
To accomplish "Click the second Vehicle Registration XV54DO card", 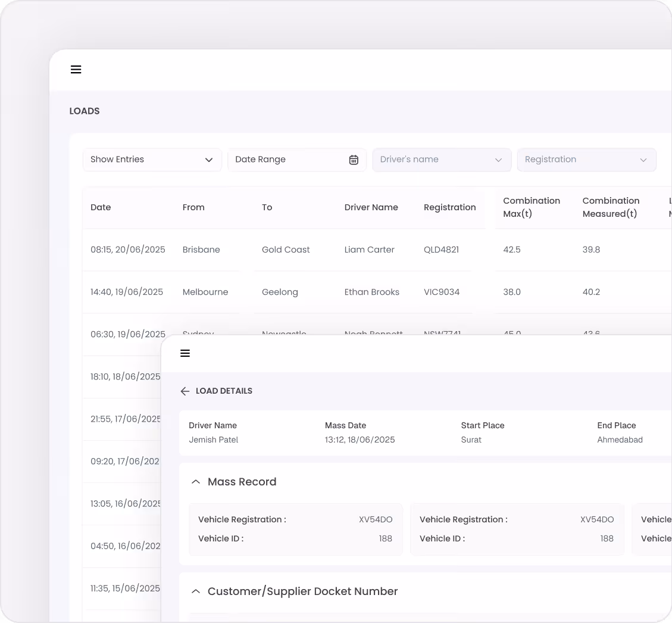I will (x=517, y=529).
